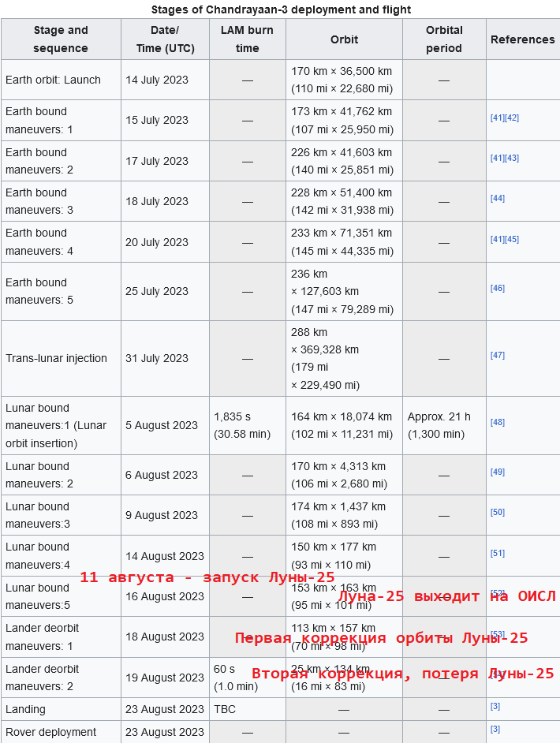Select the '6 August 2023' date cell
The width and height of the screenshot is (560, 743).
point(166,475)
